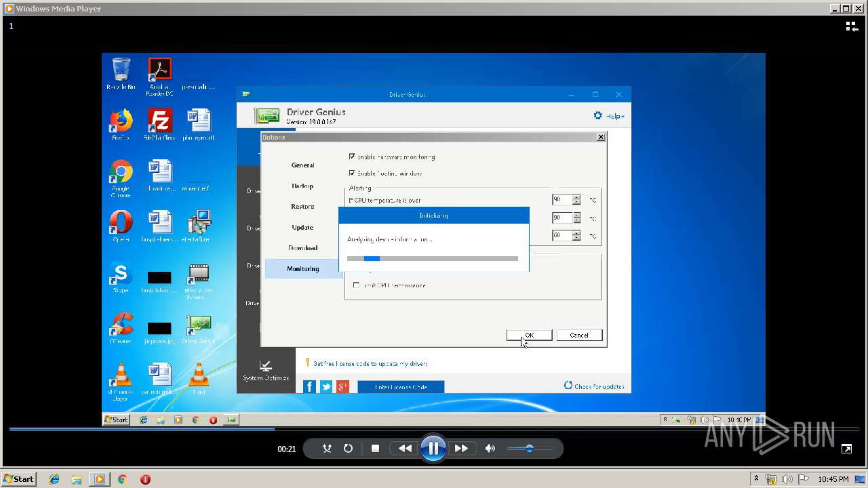This screenshot has height=488, width=868.
Task: Click System Optimize in Driver Genius sidebar
Action: (x=266, y=371)
